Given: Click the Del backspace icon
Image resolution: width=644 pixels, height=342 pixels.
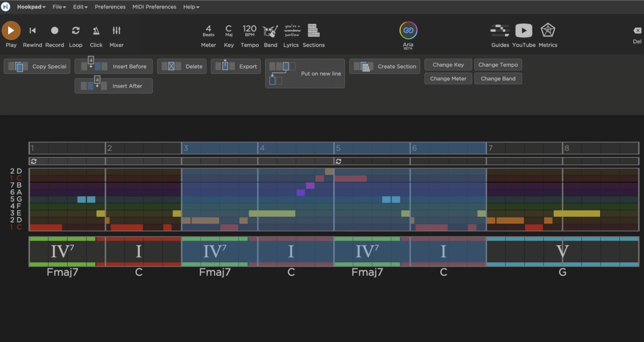Looking at the screenshot, I should pyautogui.click(x=637, y=31).
